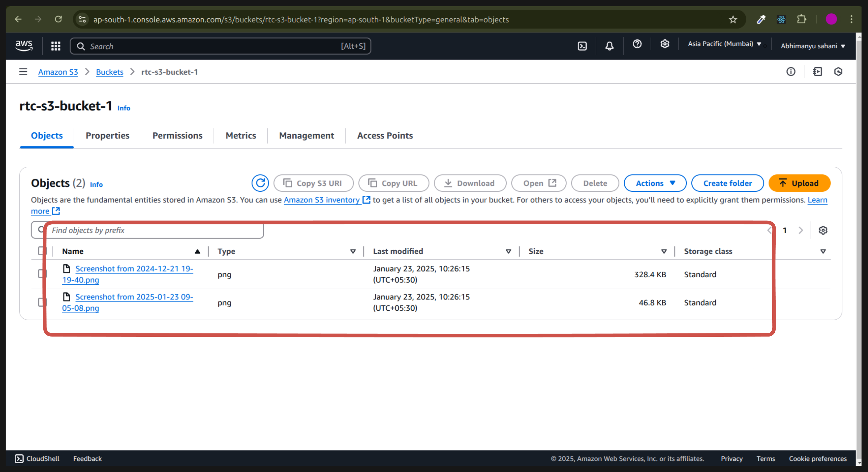
Task: Switch to the Management tab
Action: click(306, 135)
